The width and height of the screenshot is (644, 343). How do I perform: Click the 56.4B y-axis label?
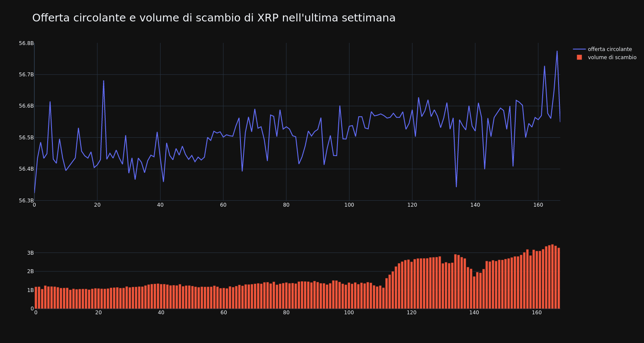[26, 169]
